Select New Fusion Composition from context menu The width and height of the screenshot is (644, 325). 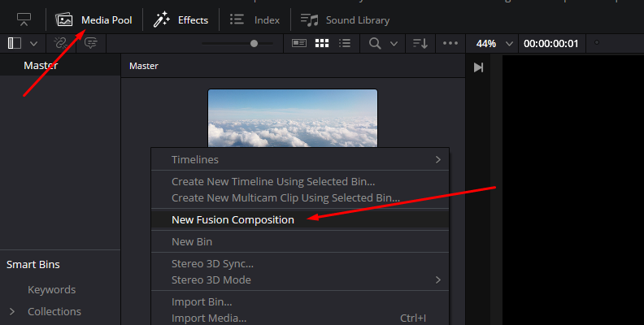pos(233,219)
